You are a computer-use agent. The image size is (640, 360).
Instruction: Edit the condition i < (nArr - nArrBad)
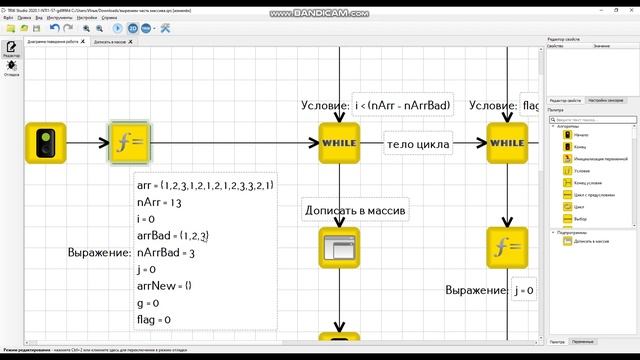pyautogui.click(x=402, y=105)
